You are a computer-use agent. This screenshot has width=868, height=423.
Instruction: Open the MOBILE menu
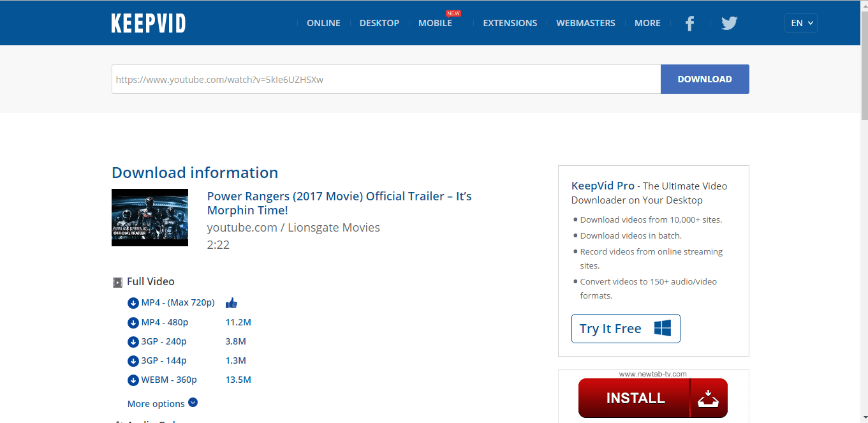pyautogui.click(x=435, y=23)
